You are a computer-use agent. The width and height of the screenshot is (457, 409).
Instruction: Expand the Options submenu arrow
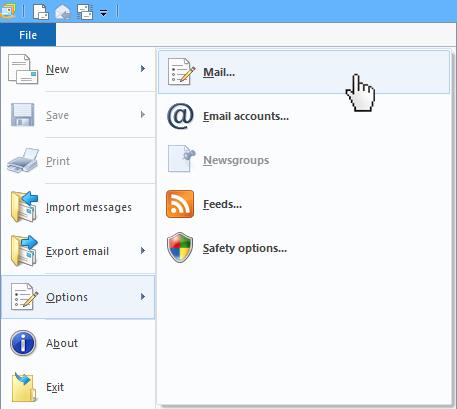tap(143, 297)
